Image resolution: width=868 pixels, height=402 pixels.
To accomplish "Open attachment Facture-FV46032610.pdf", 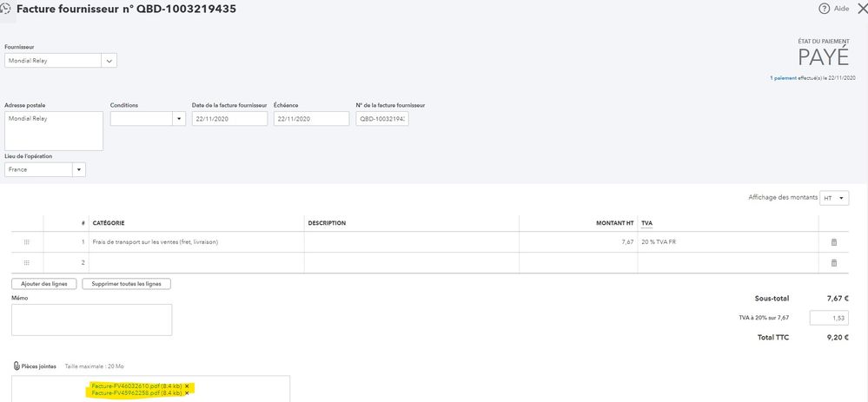I will pos(136,386).
